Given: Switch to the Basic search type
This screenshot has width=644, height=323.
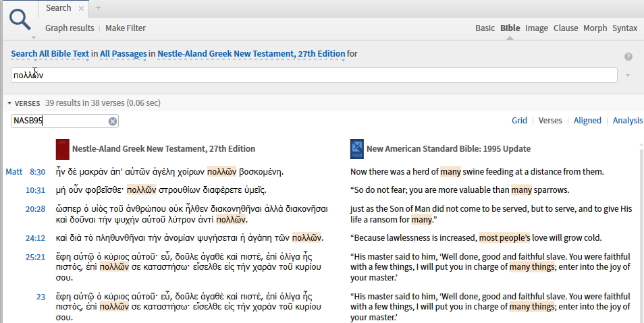Looking at the screenshot, I should click(485, 28).
